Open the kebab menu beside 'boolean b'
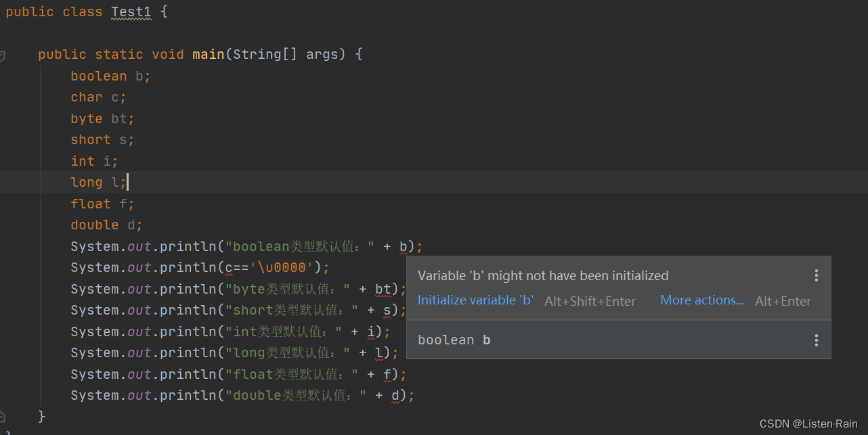The width and height of the screenshot is (868, 435). [817, 340]
